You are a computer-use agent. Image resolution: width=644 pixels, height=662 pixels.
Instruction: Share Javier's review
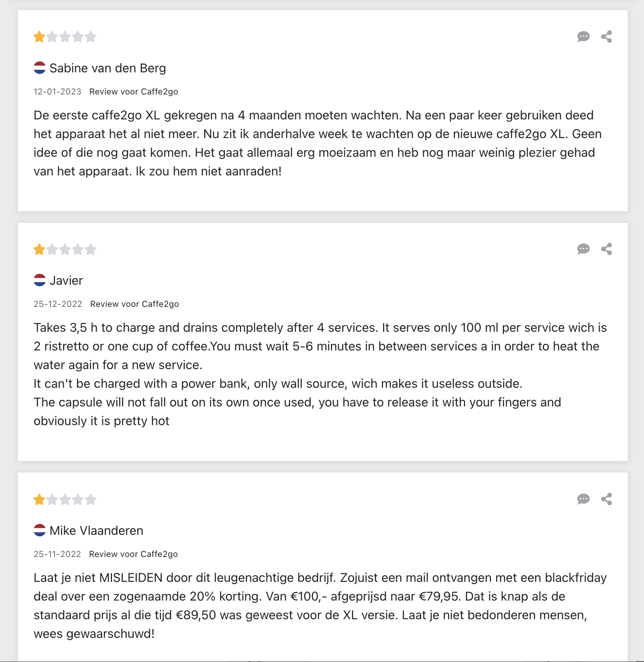(606, 249)
